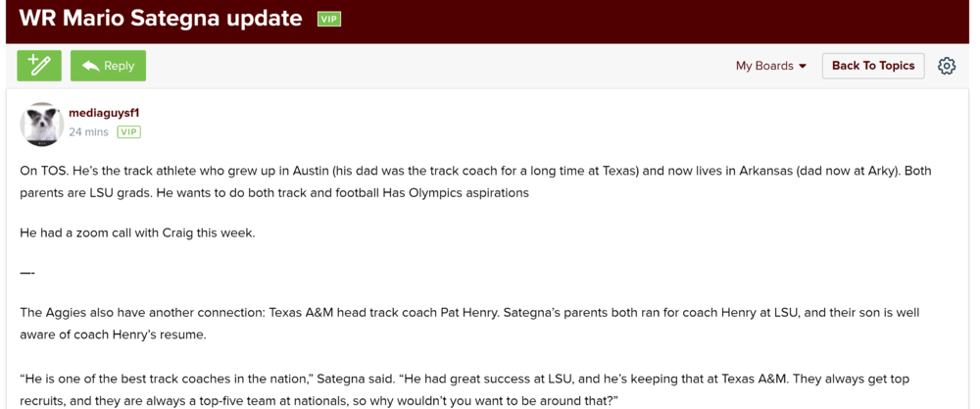Click the VIP badge next to 24 mins
980x409 pixels.
point(128,131)
